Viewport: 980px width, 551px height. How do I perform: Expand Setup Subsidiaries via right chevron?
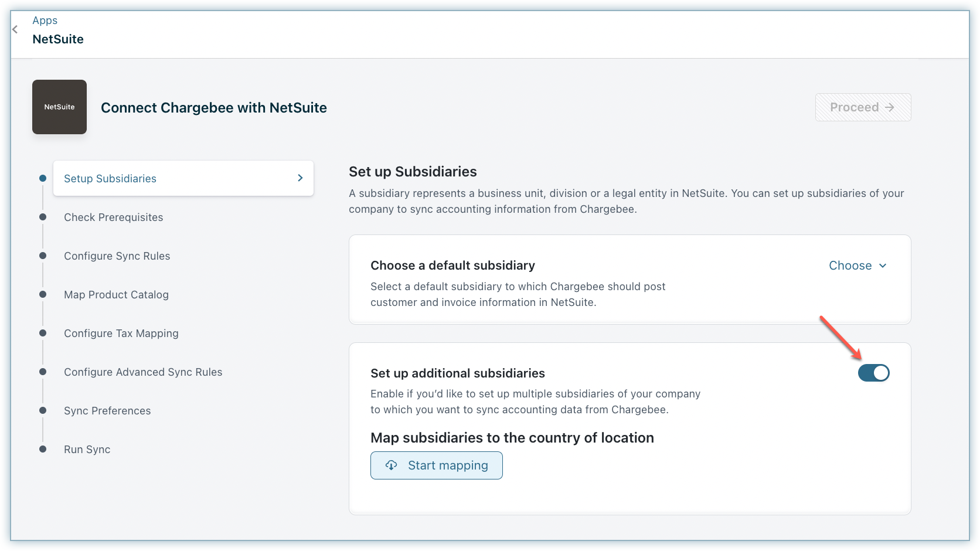(300, 178)
